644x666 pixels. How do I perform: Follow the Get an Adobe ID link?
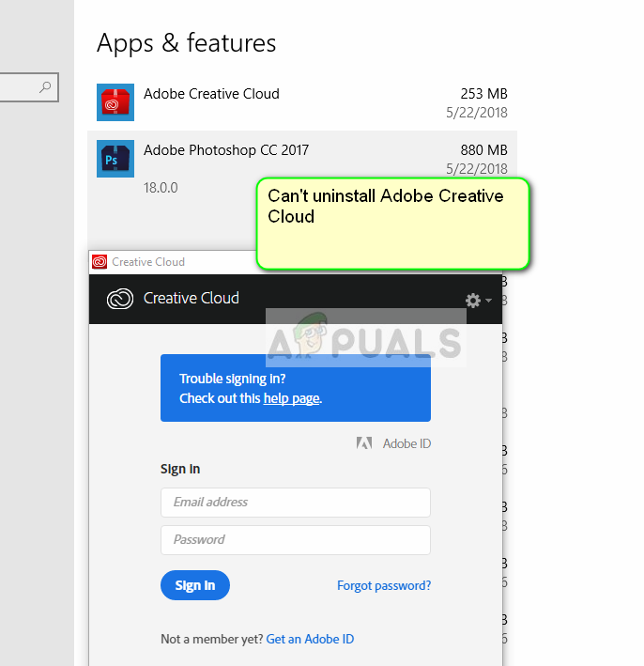click(x=310, y=639)
